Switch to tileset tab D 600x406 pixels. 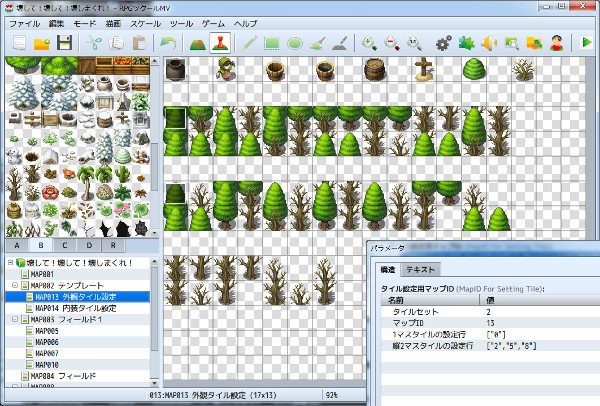(x=89, y=245)
